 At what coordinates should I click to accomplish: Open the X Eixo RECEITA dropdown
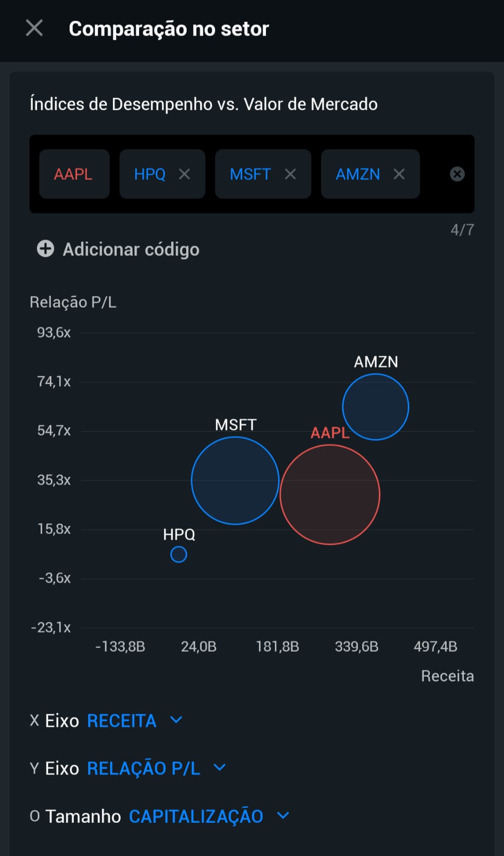click(x=106, y=721)
